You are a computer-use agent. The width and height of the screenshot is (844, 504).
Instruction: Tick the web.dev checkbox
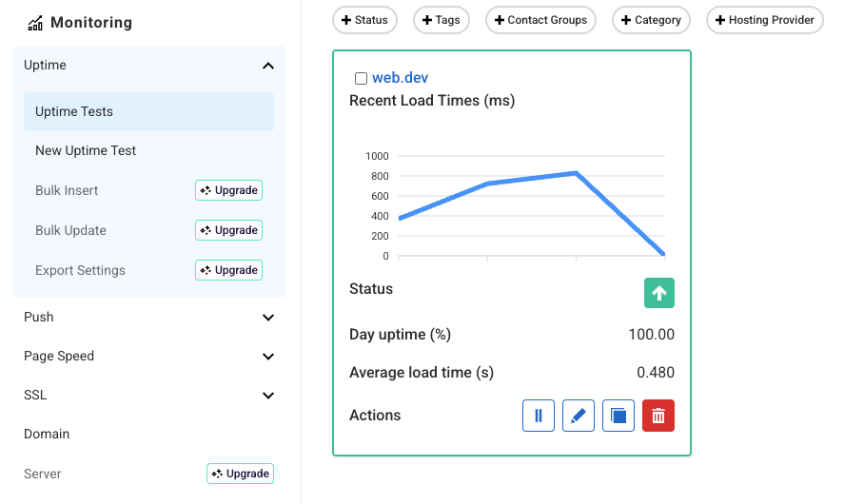(x=362, y=79)
